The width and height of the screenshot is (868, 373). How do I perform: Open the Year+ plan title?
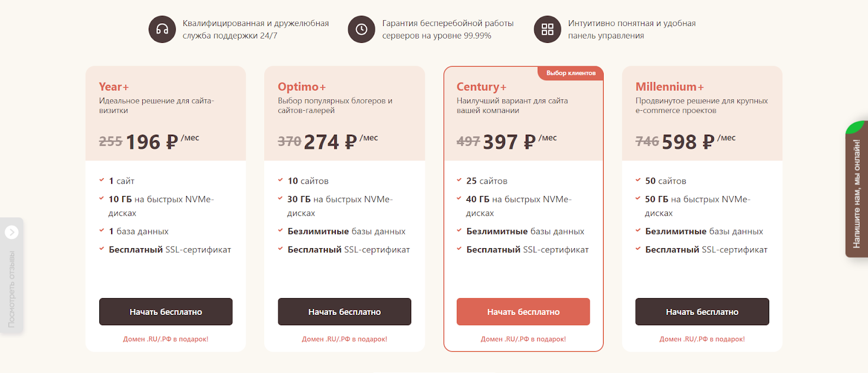coord(114,87)
